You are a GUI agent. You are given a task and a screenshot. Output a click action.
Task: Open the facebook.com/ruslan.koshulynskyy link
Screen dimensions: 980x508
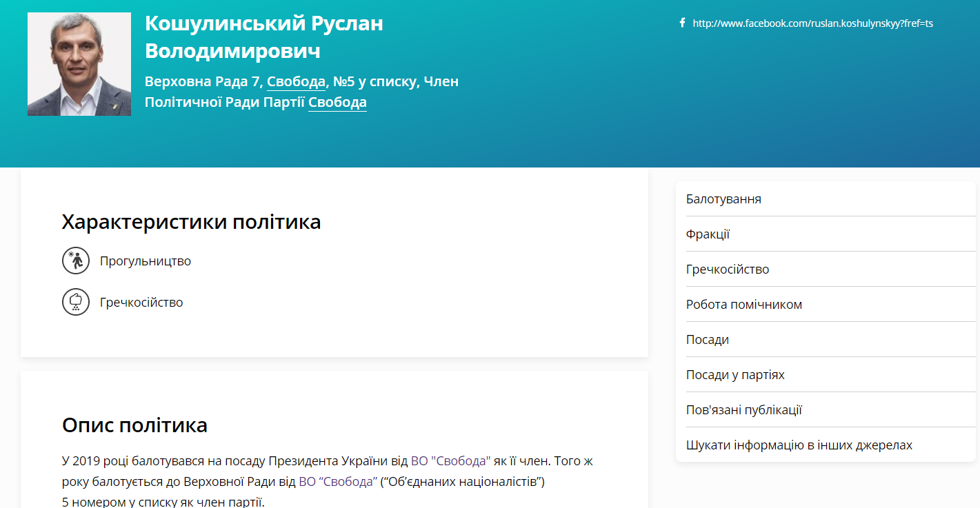(x=812, y=23)
